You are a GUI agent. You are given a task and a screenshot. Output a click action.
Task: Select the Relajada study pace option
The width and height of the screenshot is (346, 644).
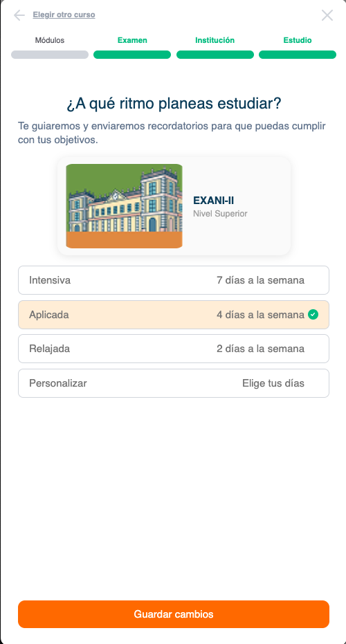point(174,349)
